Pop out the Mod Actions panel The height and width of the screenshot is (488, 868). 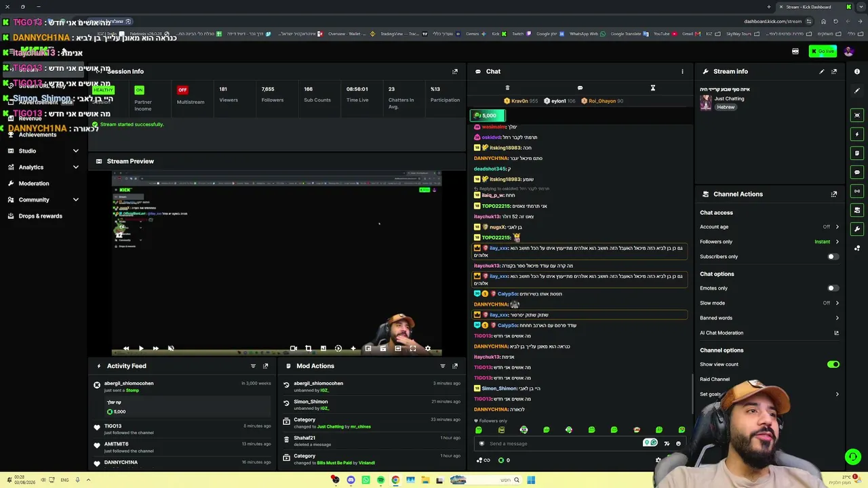455,366
